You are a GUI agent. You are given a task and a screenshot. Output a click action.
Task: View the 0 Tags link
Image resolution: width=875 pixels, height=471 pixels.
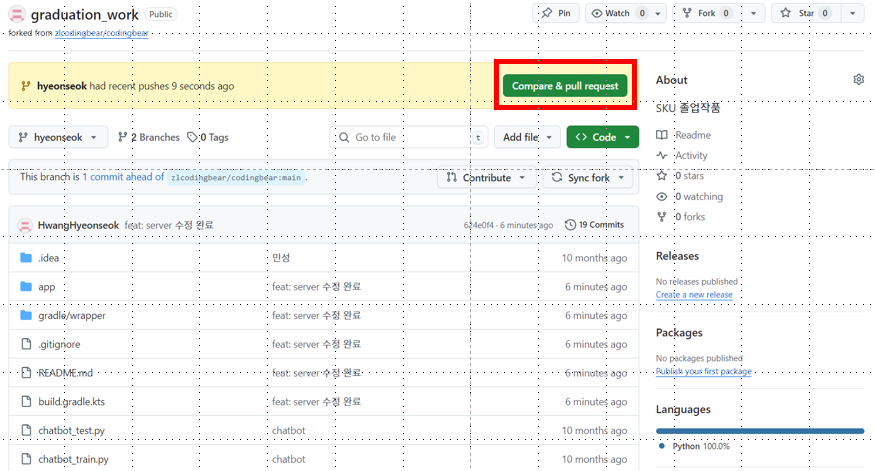(x=208, y=137)
